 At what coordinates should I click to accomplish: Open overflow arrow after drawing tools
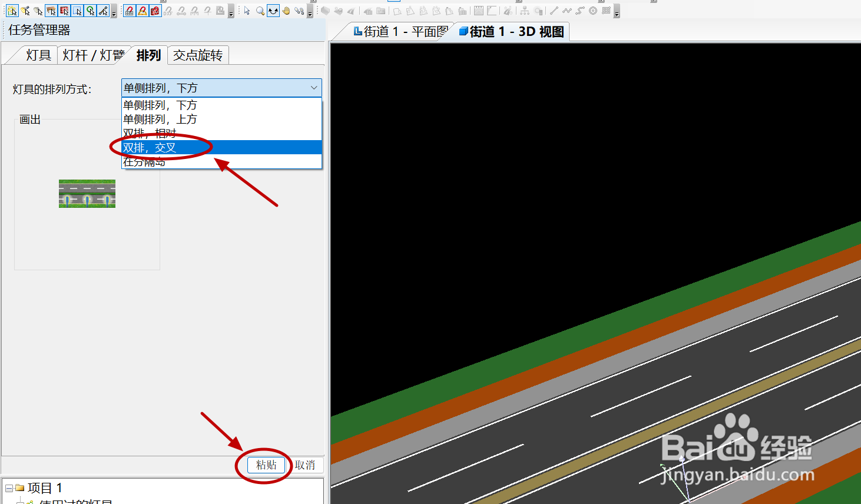[x=617, y=12]
